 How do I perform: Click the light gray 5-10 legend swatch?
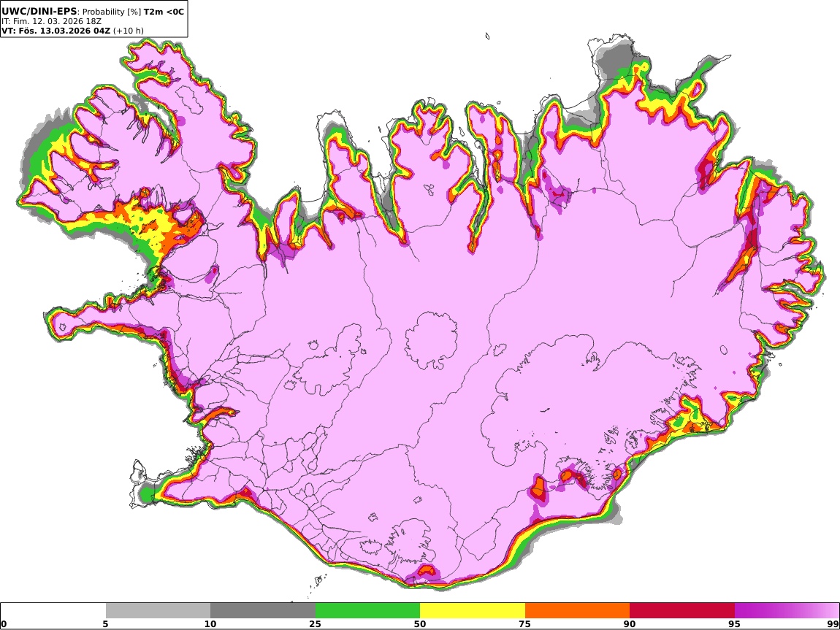158,611
